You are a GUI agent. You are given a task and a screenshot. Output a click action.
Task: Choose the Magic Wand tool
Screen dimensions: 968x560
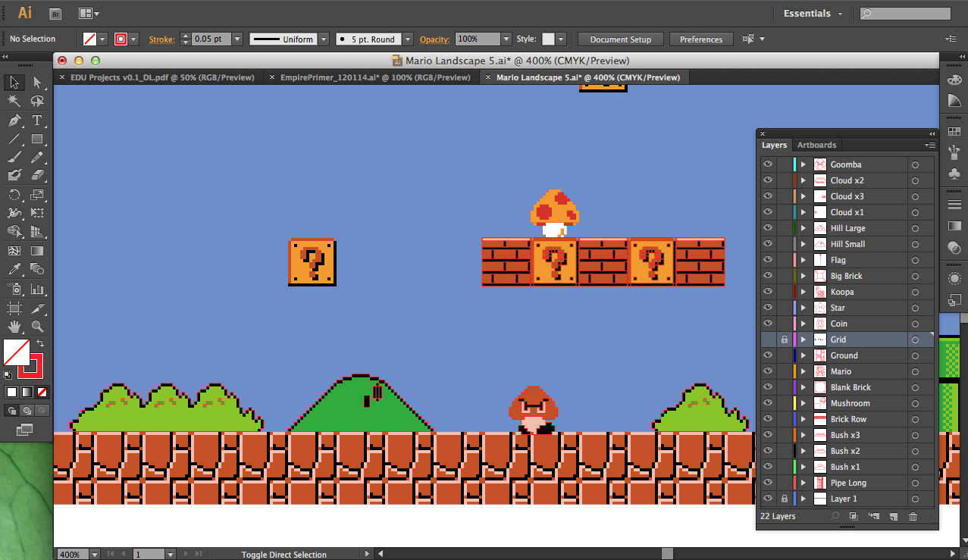(x=14, y=101)
